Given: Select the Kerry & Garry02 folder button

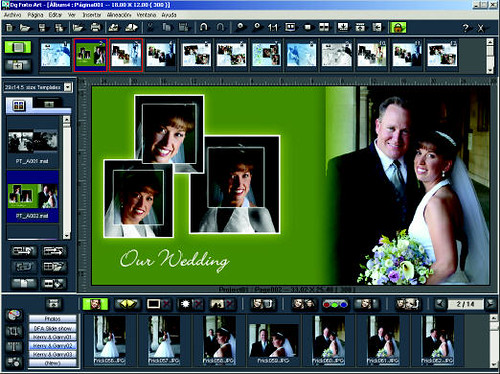Looking at the screenshot, I should 53,345.
